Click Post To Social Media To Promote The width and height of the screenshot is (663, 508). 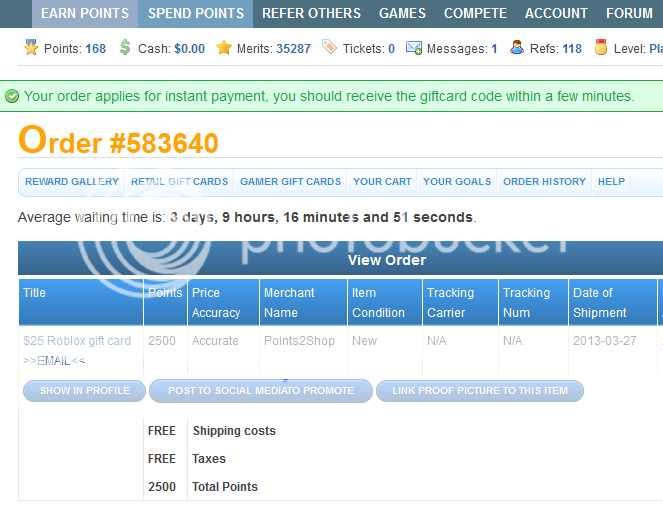pyautogui.click(x=261, y=391)
